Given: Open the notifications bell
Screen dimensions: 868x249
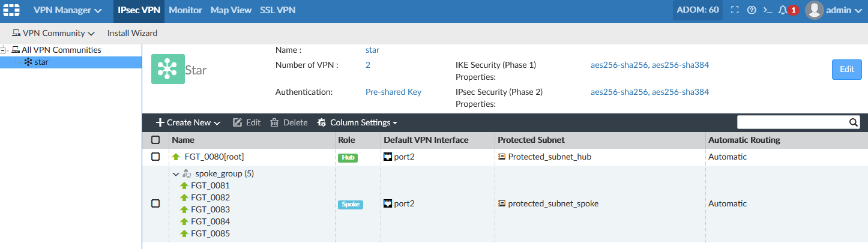Looking at the screenshot, I should point(783,10).
